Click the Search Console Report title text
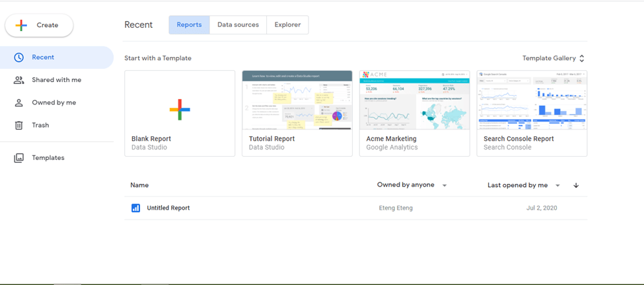Image resolution: width=644 pixels, height=285 pixels. [519, 139]
